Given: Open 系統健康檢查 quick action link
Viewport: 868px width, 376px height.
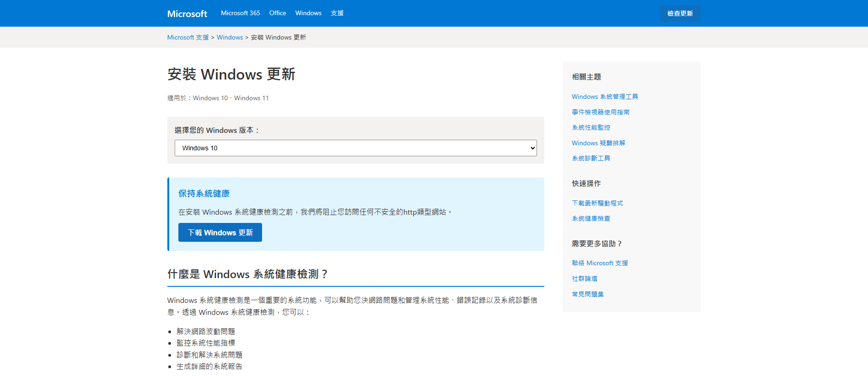Looking at the screenshot, I should click(591, 218).
